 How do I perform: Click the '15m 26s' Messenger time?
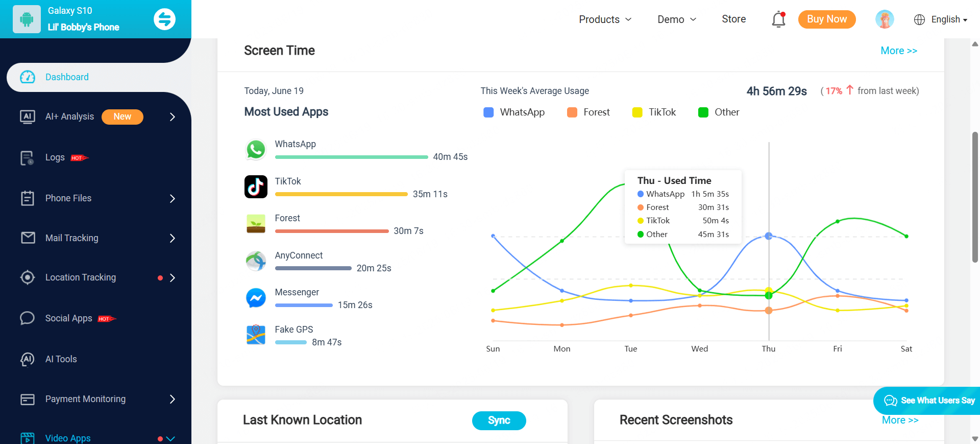point(355,305)
